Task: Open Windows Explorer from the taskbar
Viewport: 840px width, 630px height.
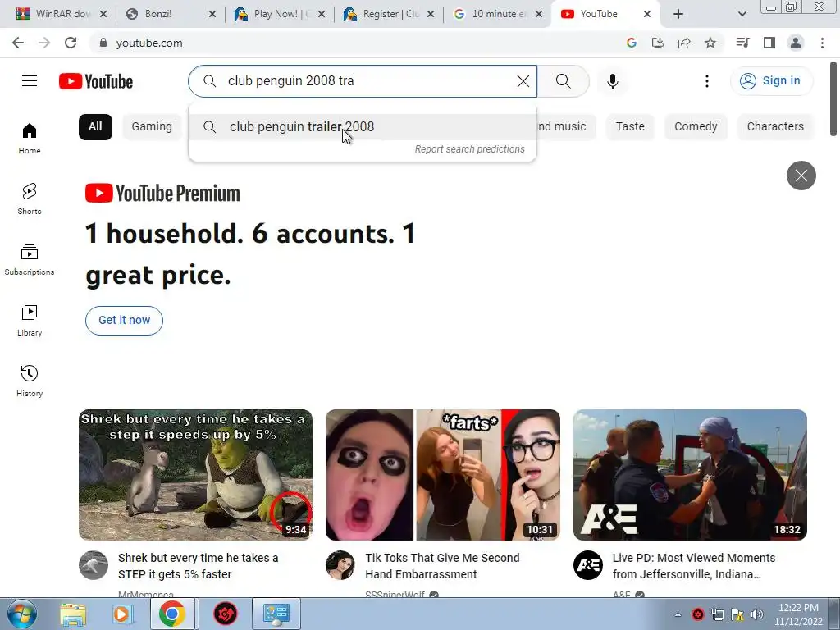Action: [73, 614]
